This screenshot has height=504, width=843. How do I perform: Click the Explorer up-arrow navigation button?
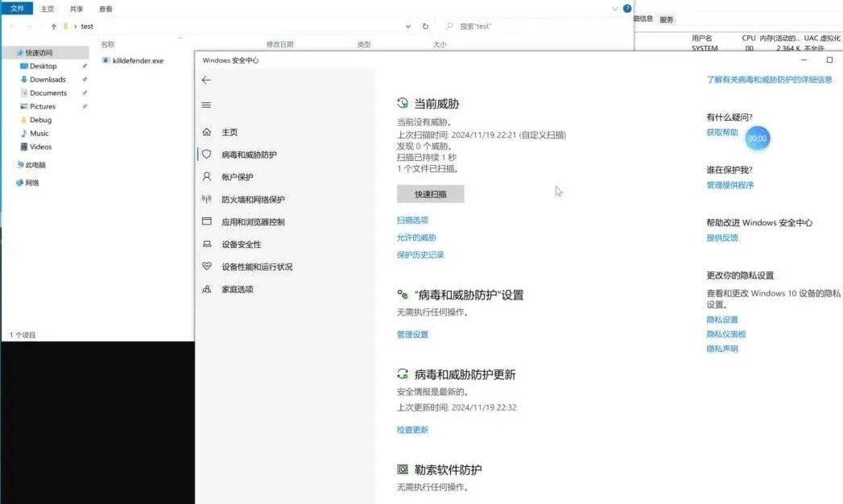[x=54, y=26]
